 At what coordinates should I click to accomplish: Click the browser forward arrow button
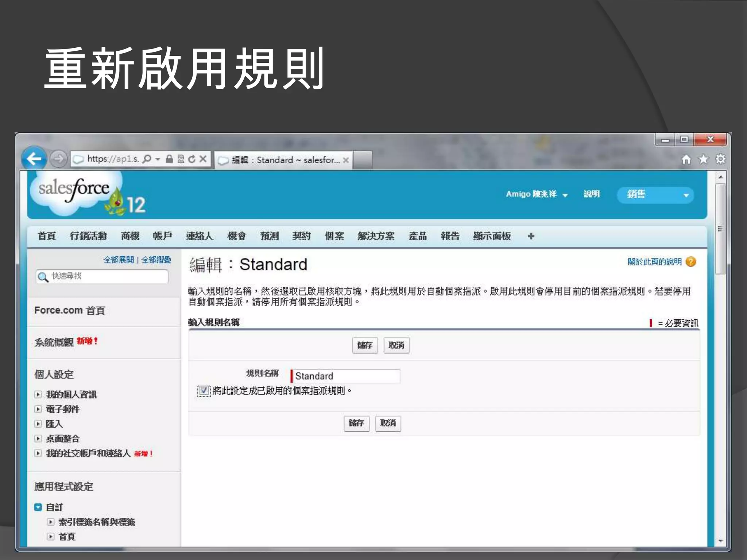pos(58,159)
